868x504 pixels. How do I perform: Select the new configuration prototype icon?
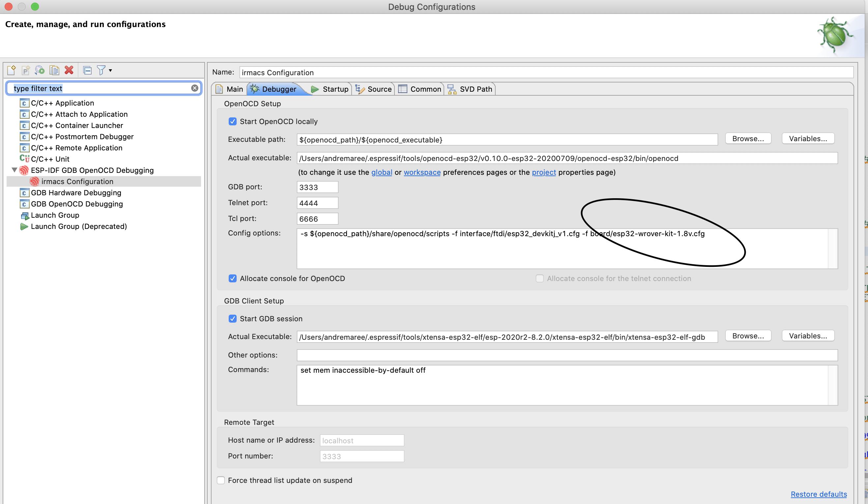click(x=25, y=70)
